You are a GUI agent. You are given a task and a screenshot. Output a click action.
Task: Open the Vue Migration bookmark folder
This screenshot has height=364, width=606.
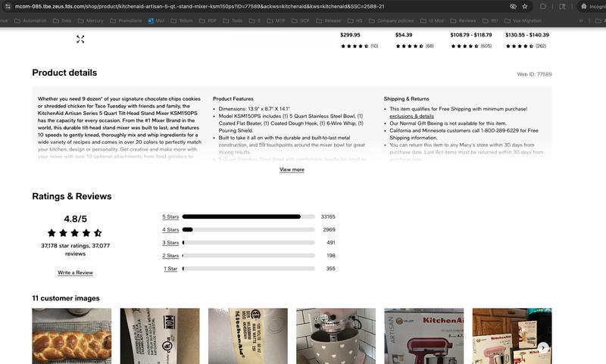click(523, 20)
